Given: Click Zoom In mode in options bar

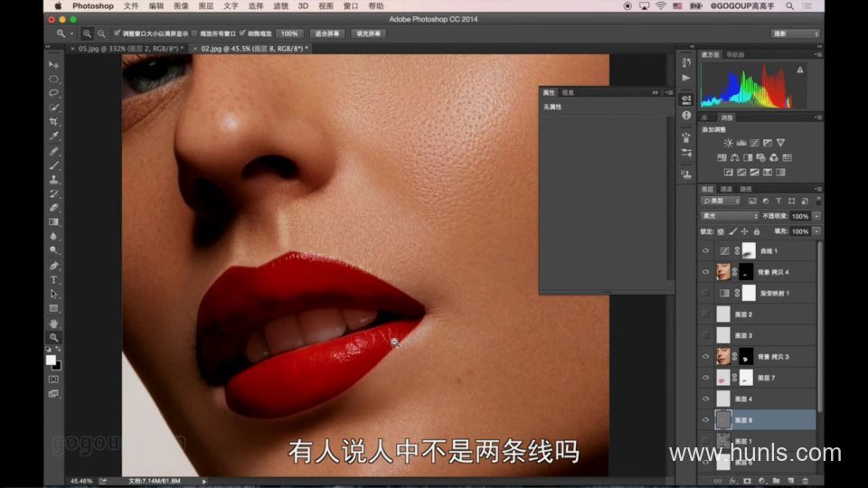Looking at the screenshot, I should click(x=88, y=33).
